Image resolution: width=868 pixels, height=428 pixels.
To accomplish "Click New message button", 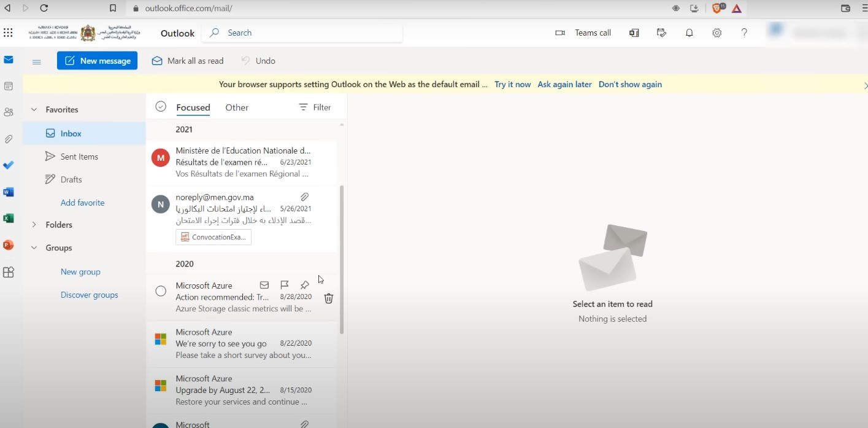I will (97, 61).
